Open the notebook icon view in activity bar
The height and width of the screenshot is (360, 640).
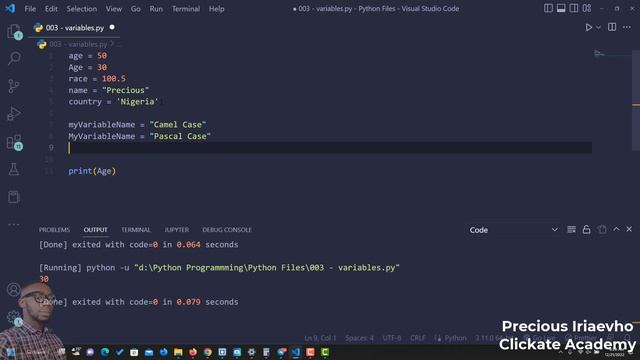[14, 197]
